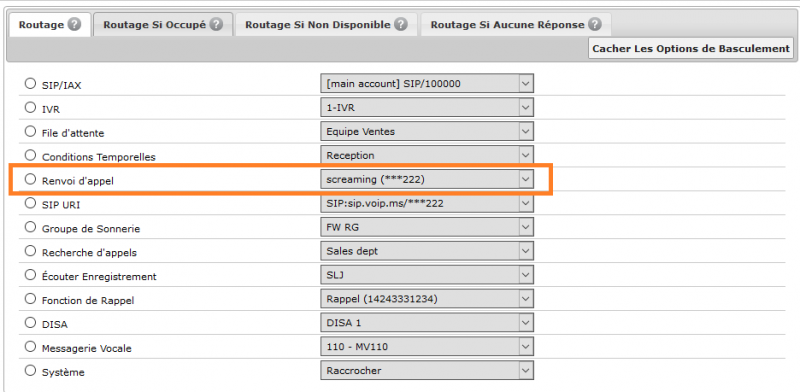Expand the 110 - MV110 voicemail dropdown
800x392 pixels.
point(427,347)
